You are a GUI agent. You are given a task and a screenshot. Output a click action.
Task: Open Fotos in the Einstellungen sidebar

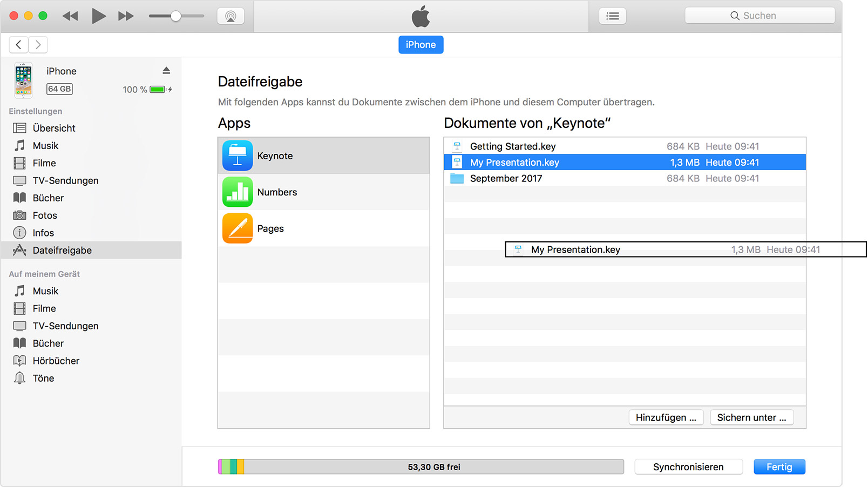[x=46, y=215]
